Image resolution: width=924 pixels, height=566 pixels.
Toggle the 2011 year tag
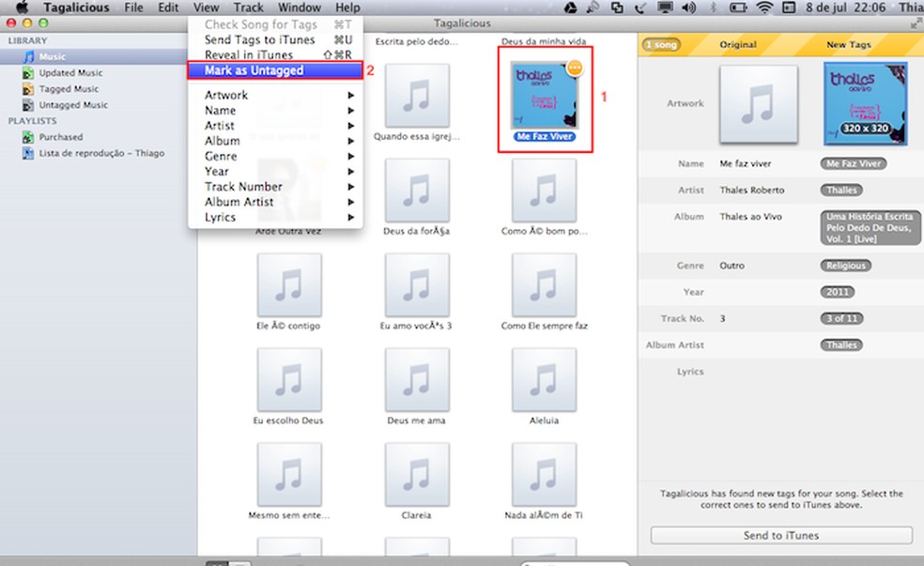click(x=838, y=292)
